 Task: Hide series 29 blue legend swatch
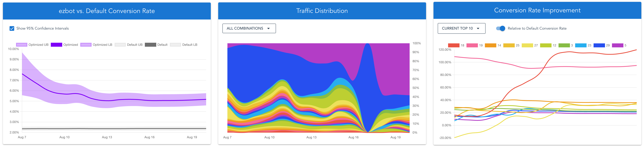click(x=599, y=46)
